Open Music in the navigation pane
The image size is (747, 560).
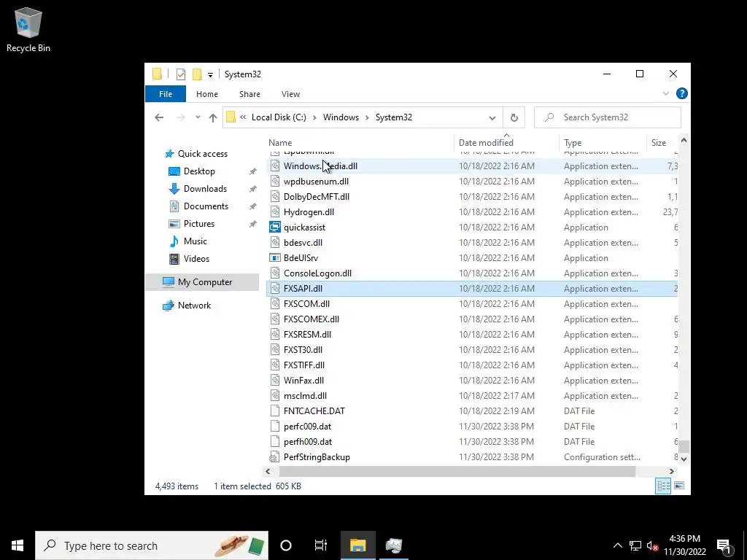pos(196,241)
